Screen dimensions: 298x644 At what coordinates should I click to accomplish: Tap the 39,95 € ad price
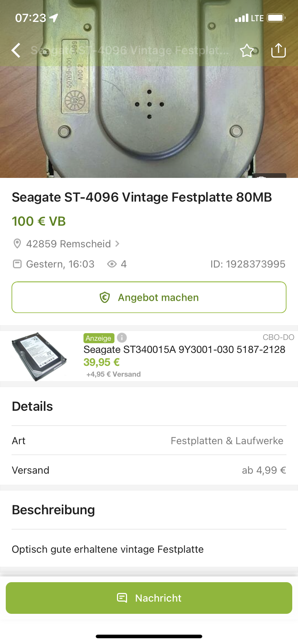point(101,362)
